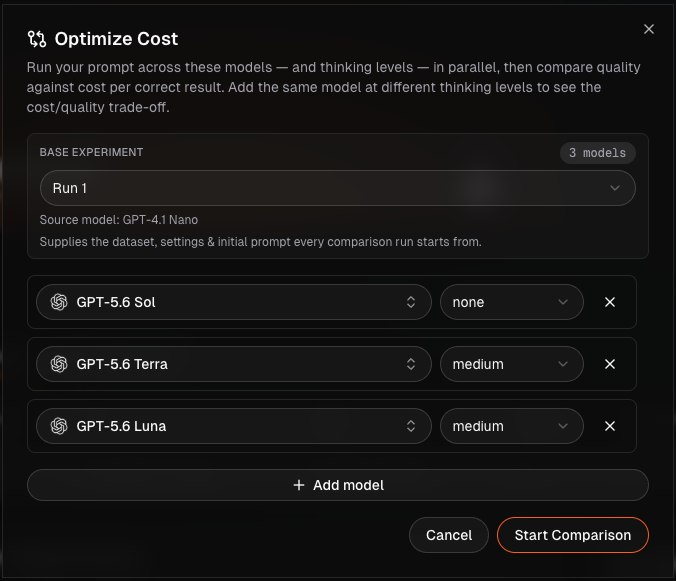
Task: Click the BASE EXPERIMENT label
Action: [x=91, y=152]
